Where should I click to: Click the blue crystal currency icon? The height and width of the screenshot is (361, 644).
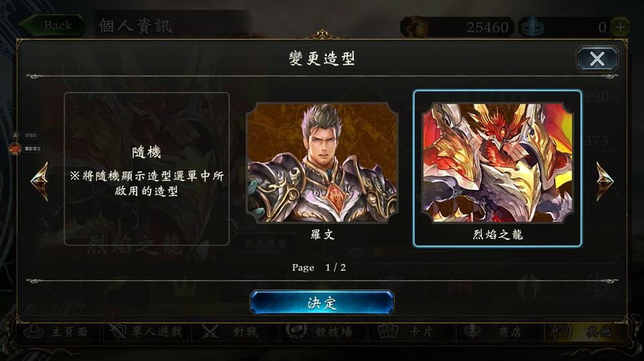pyautogui.click(x=532, y=27)
